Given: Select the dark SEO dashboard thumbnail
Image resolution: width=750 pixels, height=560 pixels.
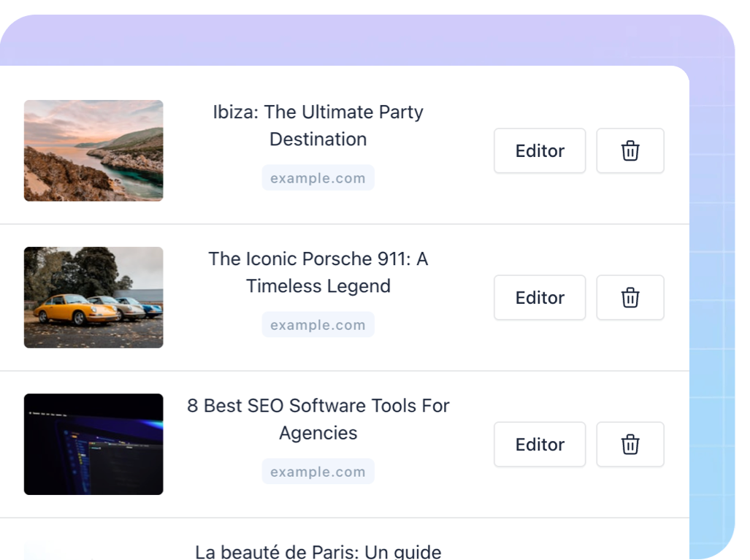Looking at the screenshot, I should coord(93,444).
